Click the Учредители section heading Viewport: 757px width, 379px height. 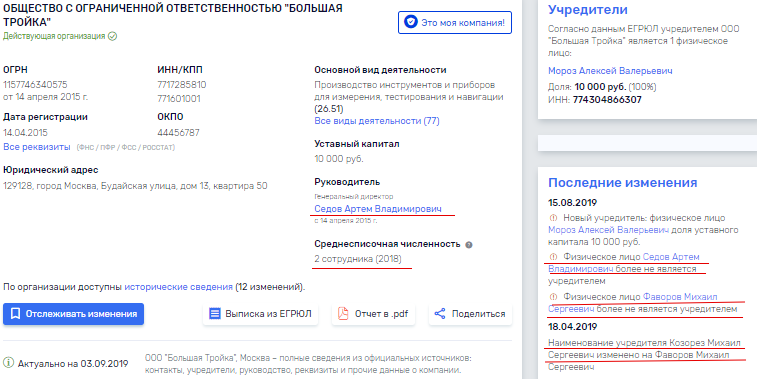588,10
